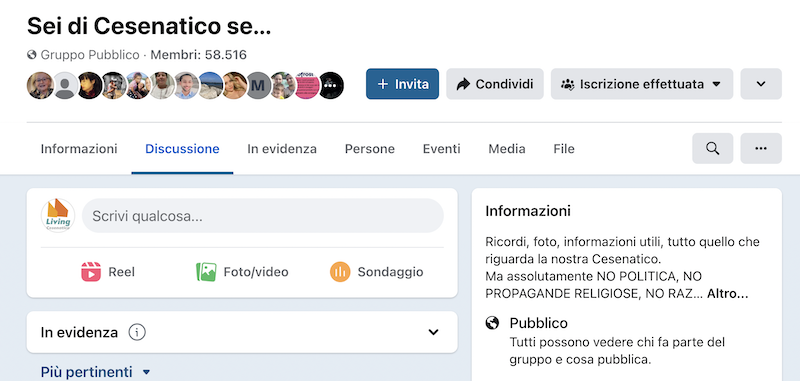Click the Invita button

point(402,84)
